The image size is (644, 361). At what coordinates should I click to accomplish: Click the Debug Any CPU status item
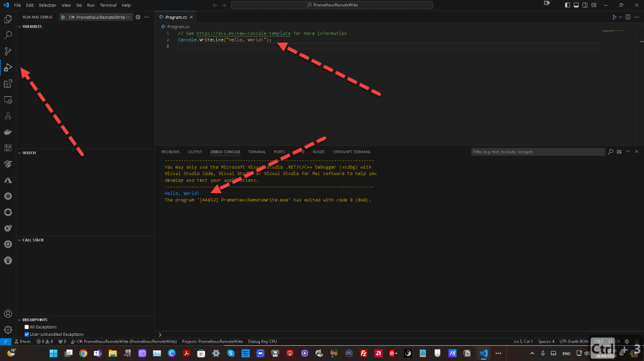pyautogui.click(x=262, y=342)
